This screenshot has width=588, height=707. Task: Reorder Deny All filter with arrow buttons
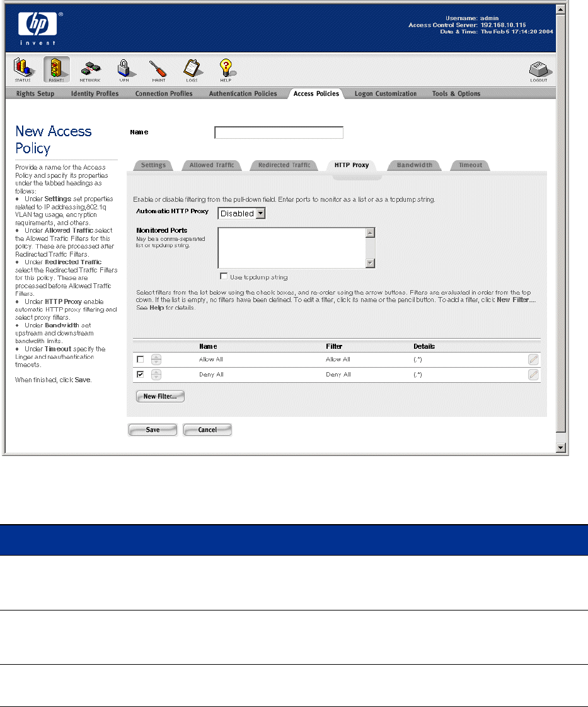tap(156, 375)
